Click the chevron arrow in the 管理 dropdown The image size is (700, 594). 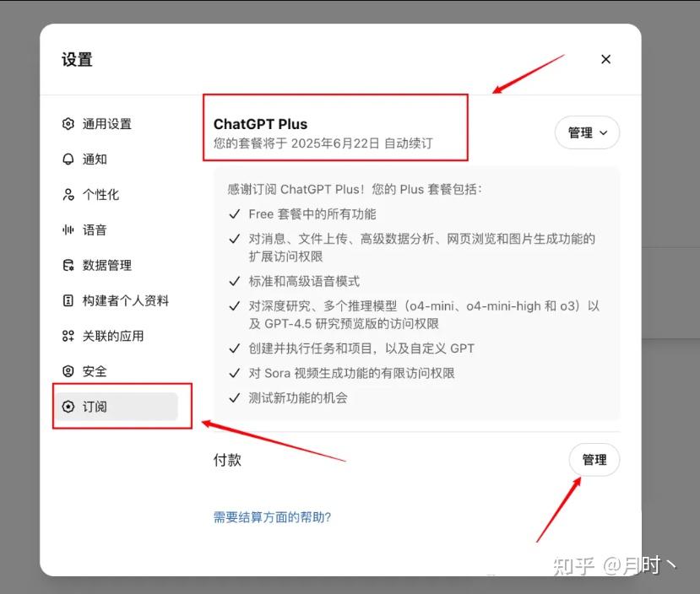point(604,133)
